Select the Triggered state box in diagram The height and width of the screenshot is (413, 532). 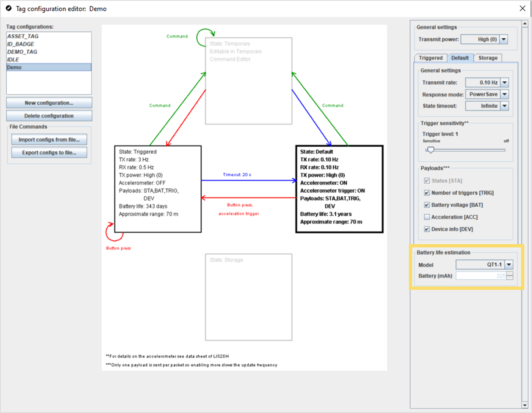(158, 189)
